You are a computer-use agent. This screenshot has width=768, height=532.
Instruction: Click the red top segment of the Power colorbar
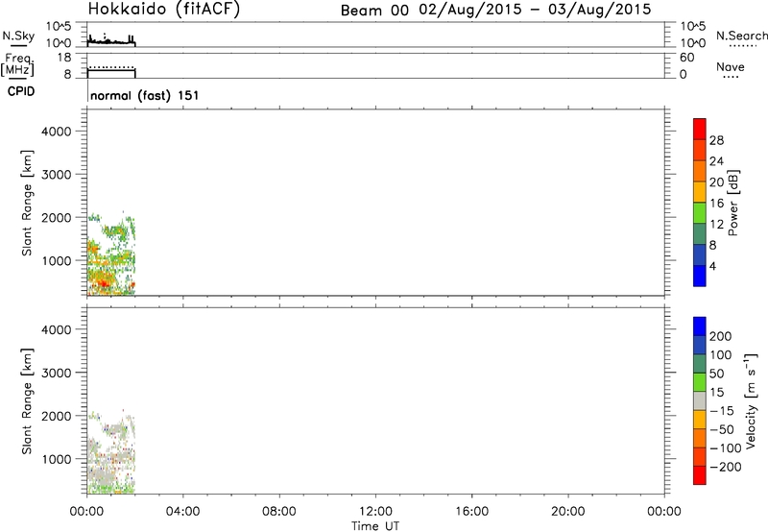point(700,130)
